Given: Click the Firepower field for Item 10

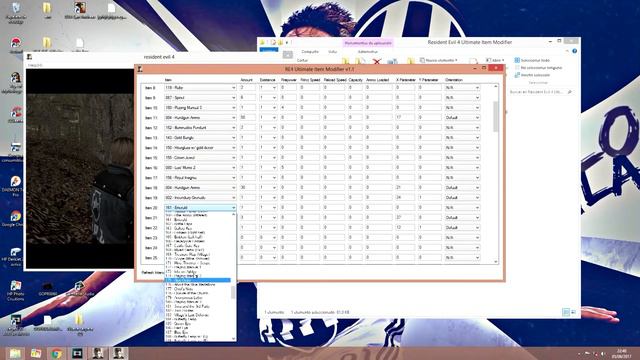Looking at the screenshot, I should pos(288,108).
